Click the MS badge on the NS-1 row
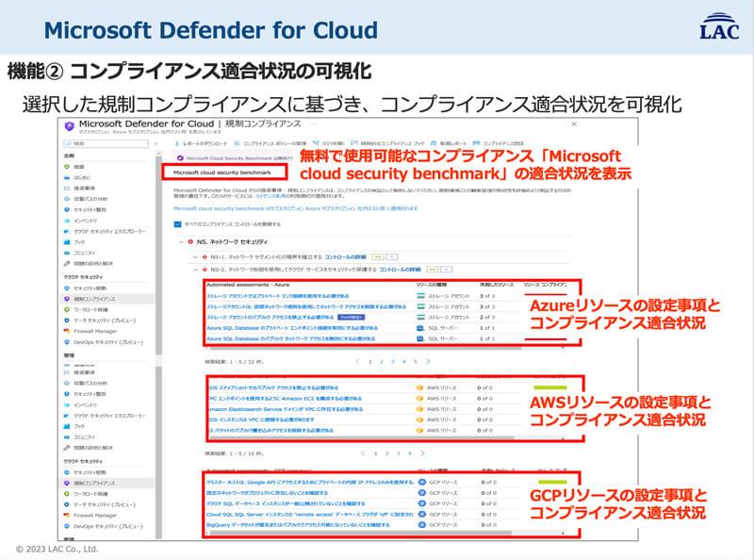Image resolution: width=754 pixels, height=560 pixels. [378, 257]
